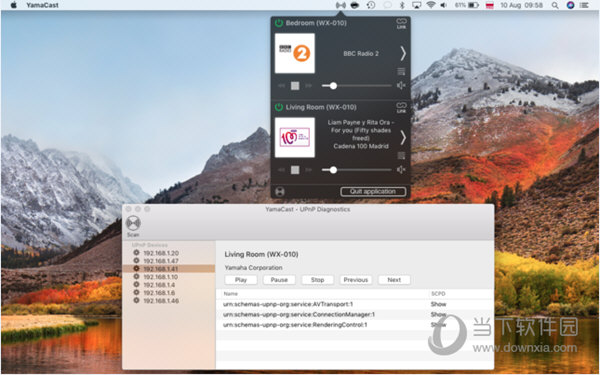600x375 pixels.
Task: Click the Link icon for Bedroom speaker
Action: [x=401, y=23]
